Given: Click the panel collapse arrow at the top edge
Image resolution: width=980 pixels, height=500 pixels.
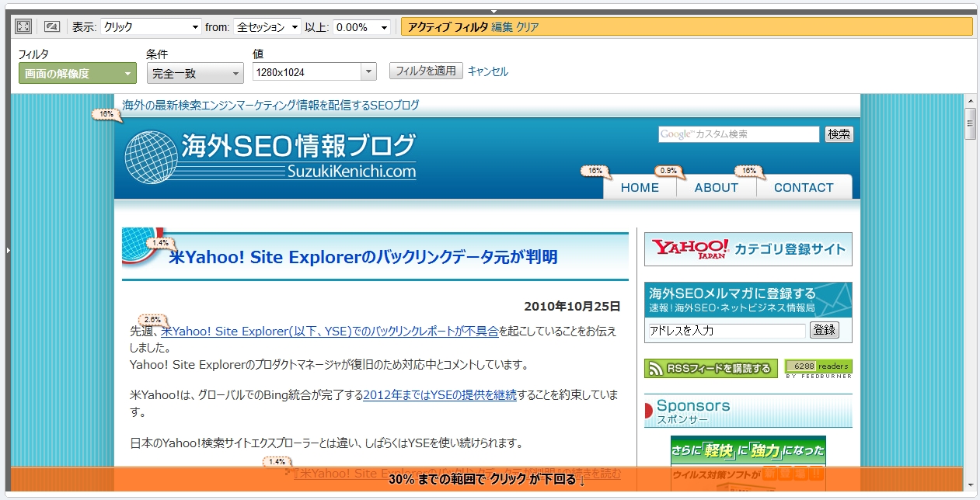Looking at the screenshot, I should [x=493, y=12].
